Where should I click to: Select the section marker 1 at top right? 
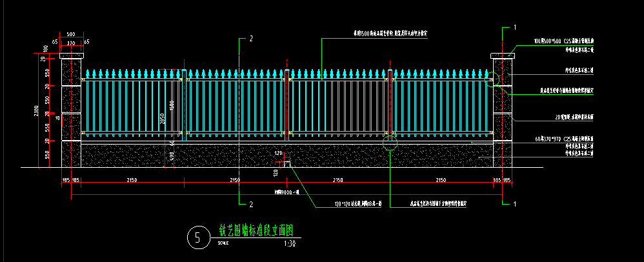[515, 28]
